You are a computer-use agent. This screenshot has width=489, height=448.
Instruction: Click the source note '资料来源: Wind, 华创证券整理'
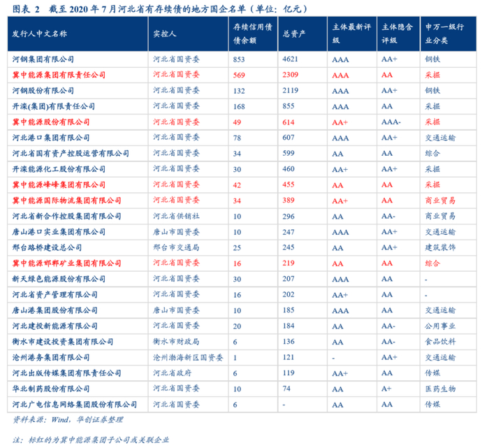[68, 420]
